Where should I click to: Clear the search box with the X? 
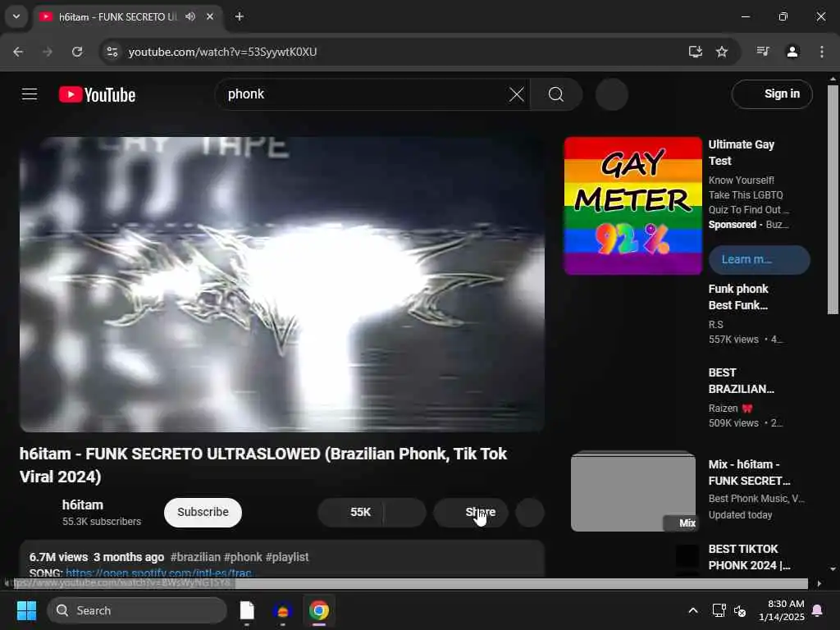(x=517, y=95)
